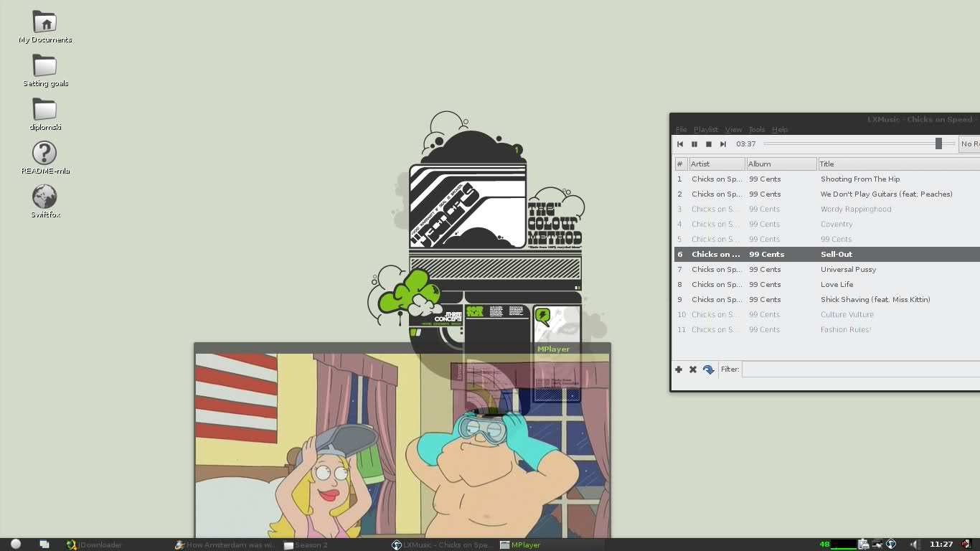Open the Help menu in LXMusic
The height and width of the screenshot is (551, 980).
(780, 130)
